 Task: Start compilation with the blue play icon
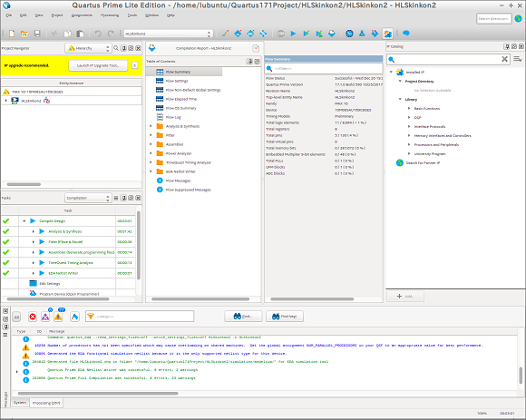click(x=294, y=34)
